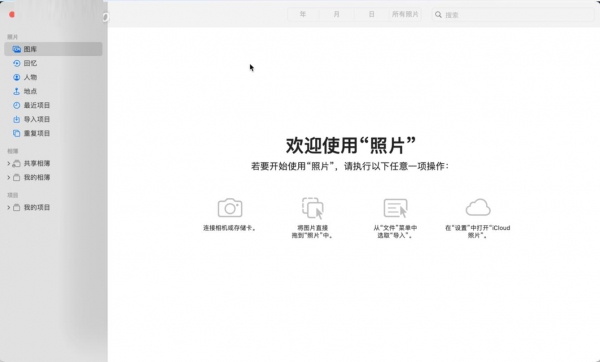Switch to the 月 view tab

pos(337,14)
